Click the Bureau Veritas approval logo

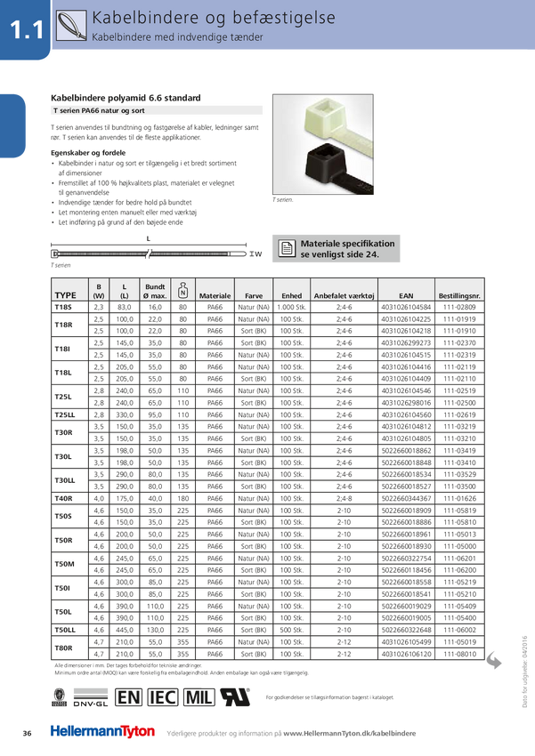(59, 697)
